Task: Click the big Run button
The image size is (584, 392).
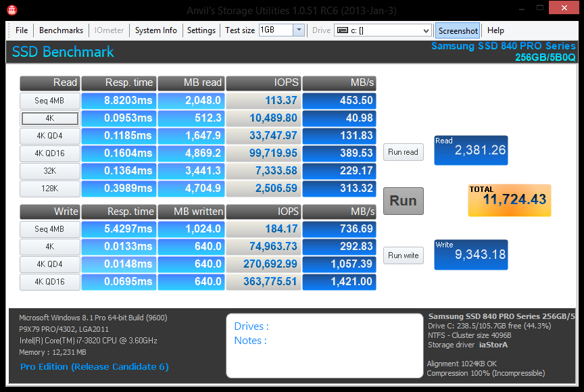Action: [x=404, y=201]
